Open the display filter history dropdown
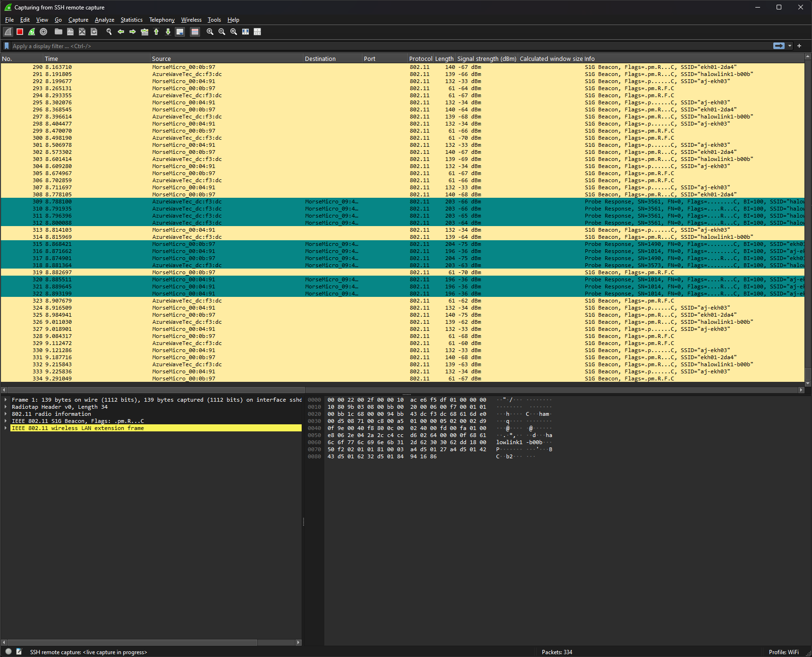The width and height of the screenshot is (812, 657). click(x=790, y=46)
